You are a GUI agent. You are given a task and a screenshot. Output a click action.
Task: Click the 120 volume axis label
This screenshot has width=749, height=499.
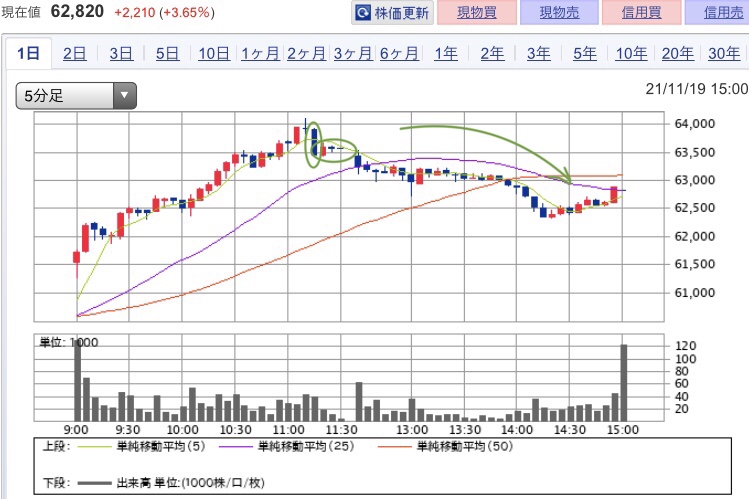pyautogui.click(x=685, y=346)
